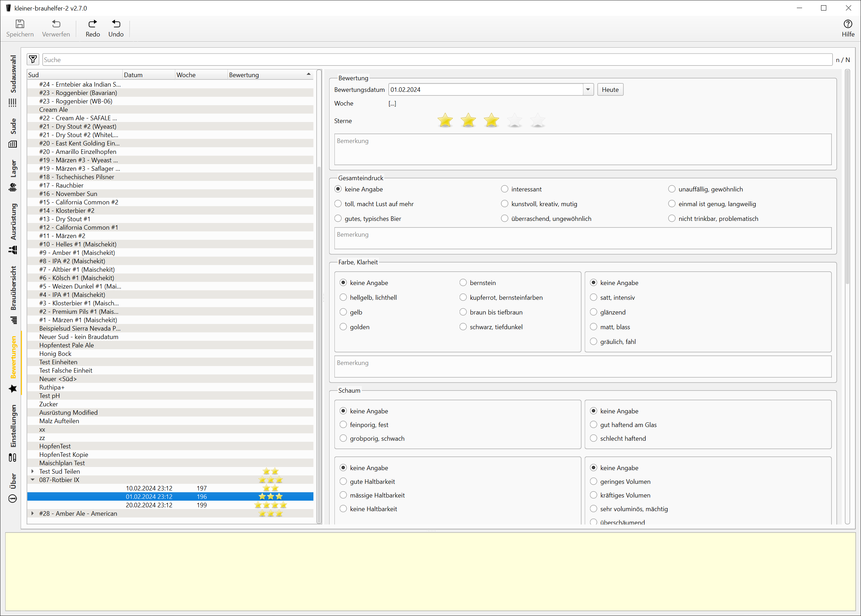Screen dimensions: 861x616
Task: Click into the Suche search field
Action: (436, 60)
